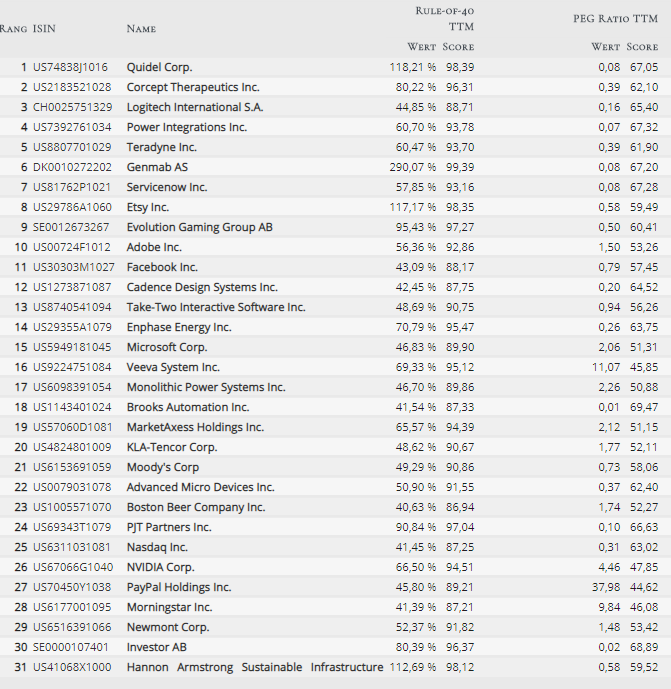Click PEG ratio value 37,98
This screenshot has width=671, height=689.
click(606, 587)
